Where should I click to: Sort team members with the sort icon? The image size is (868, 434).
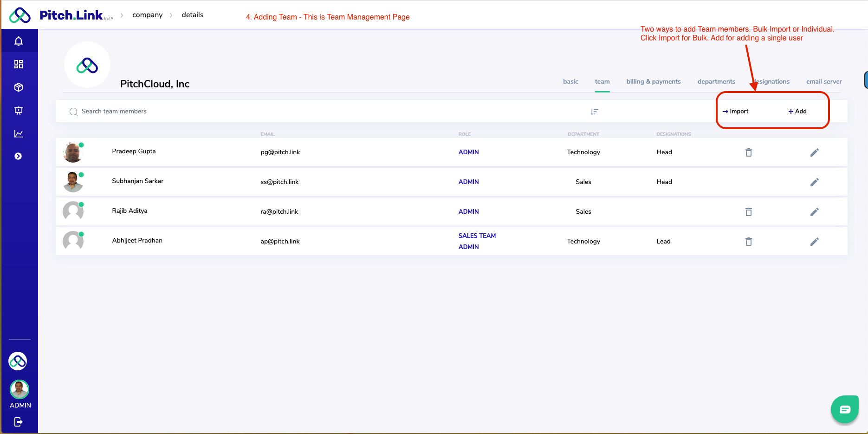(594, 112)
